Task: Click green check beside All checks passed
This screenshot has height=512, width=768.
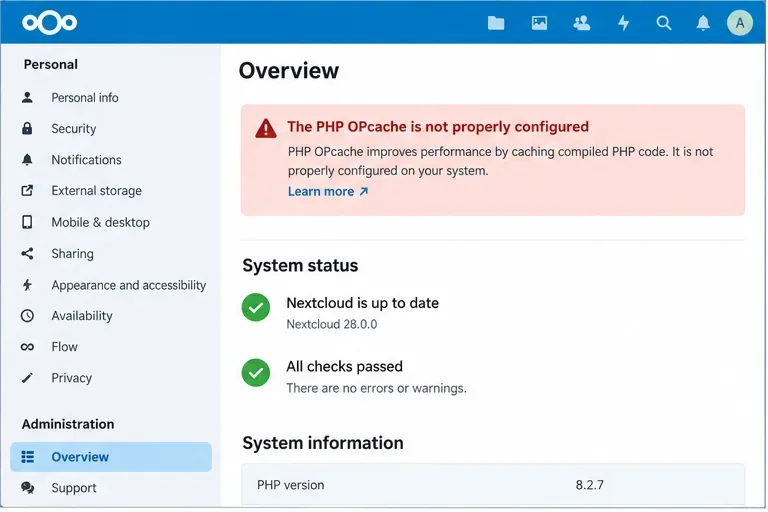Action: pyautogui.click(x=256, y=373)
